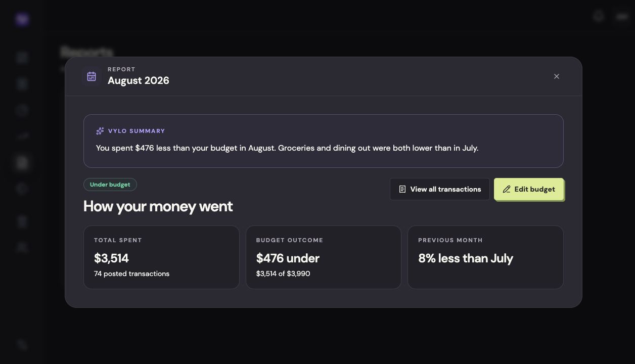Click the How your money went heading

(x=158, y=206)
